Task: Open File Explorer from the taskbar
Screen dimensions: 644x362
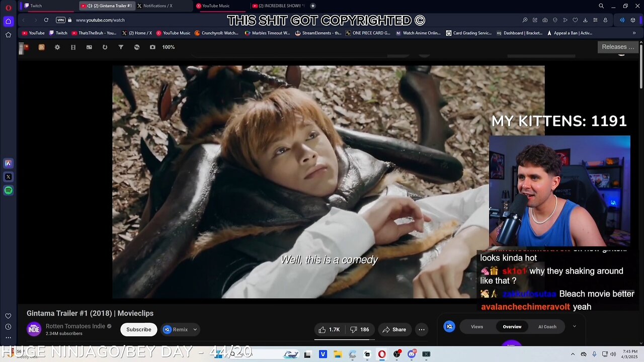Action: click(x=338, y=354)
